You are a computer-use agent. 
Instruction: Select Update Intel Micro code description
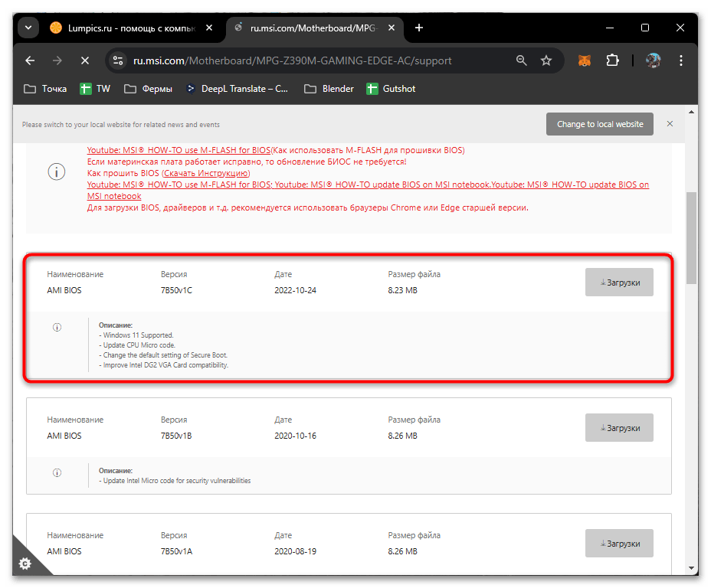pos(175,481)
